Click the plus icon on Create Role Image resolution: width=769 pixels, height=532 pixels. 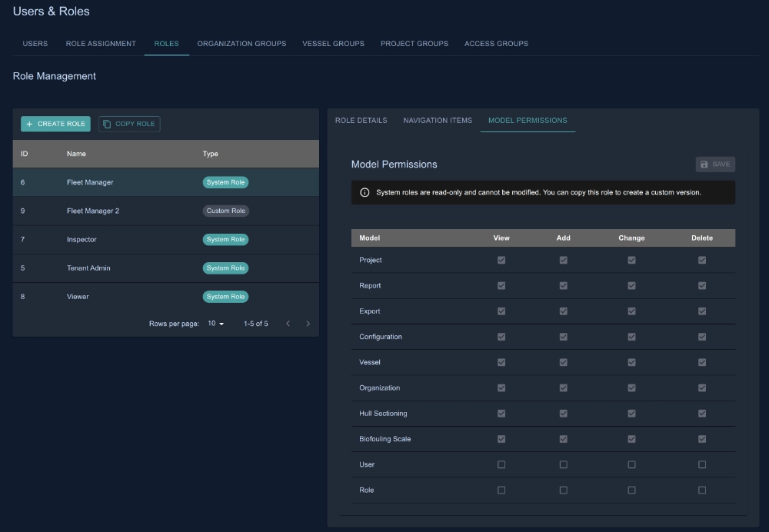click(x=31, y=123)
